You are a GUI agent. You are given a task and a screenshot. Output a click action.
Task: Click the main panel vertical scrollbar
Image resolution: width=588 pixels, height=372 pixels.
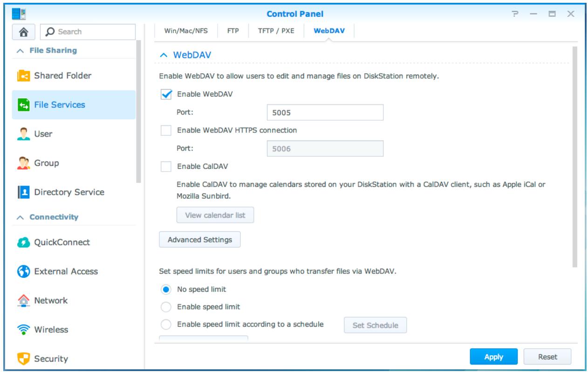(574, 156)
